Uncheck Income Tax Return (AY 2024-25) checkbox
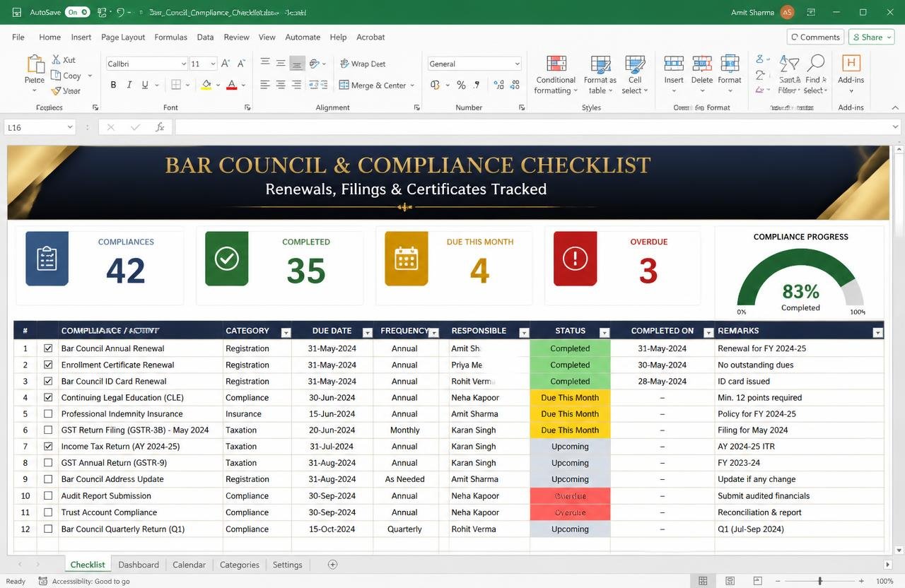The image size is (905, 588). [48, 447]
